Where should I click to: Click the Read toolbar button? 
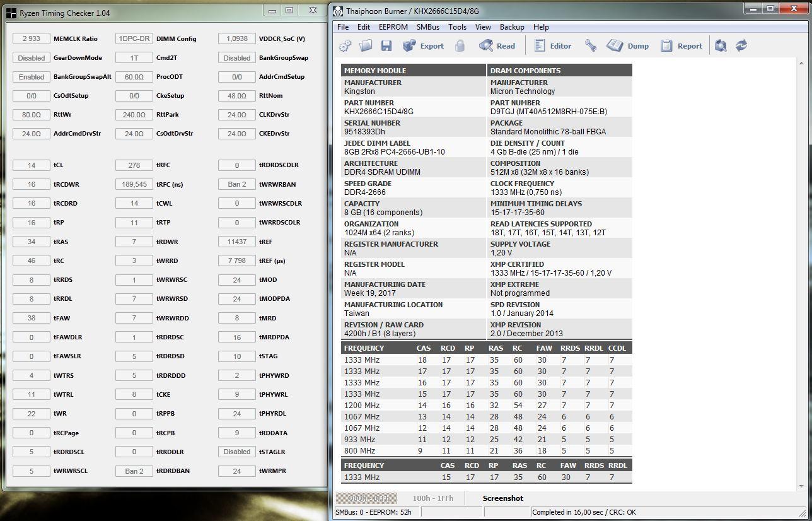tap(497, 45)
